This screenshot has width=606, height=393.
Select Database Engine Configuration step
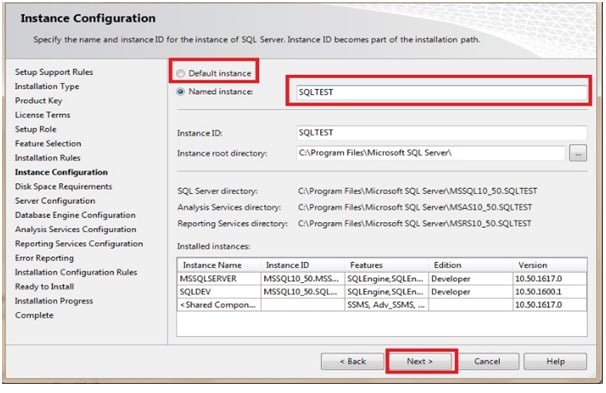[75, 215]
